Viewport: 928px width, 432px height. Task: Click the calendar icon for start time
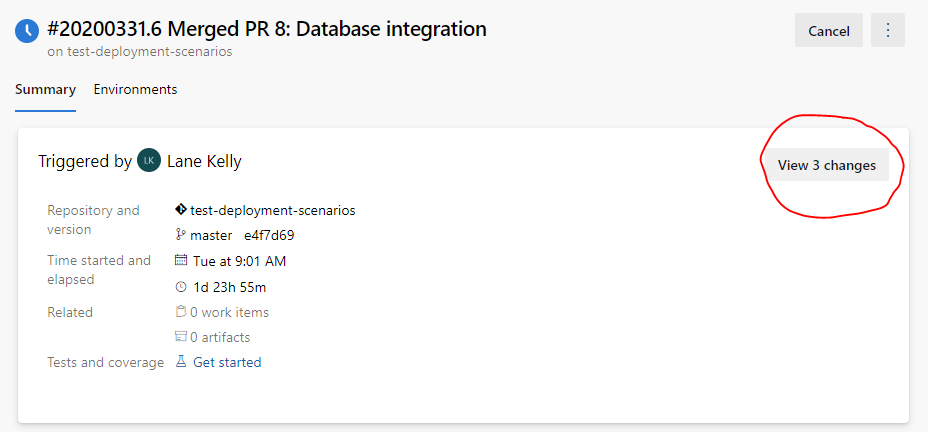click(181, 261)
